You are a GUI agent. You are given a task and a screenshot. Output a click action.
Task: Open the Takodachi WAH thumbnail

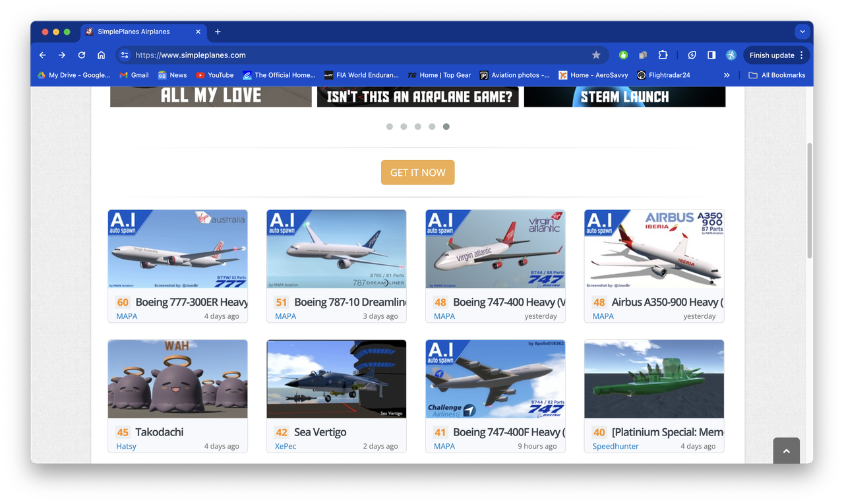(x=178, y=379)
